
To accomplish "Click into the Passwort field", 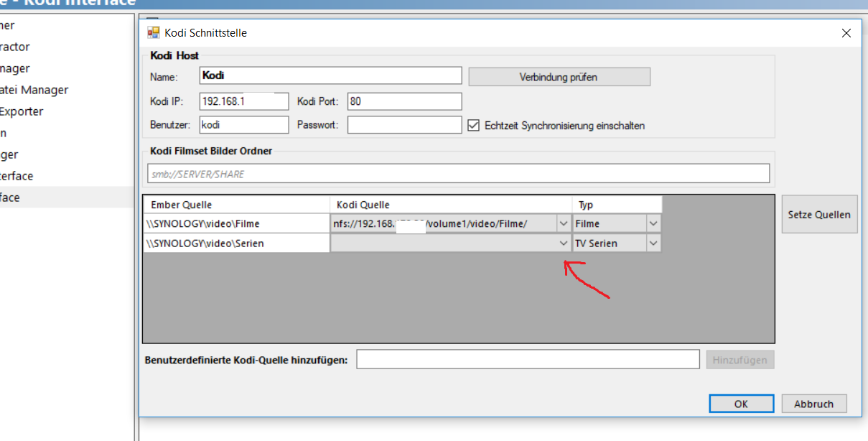I will pos(404,125).
